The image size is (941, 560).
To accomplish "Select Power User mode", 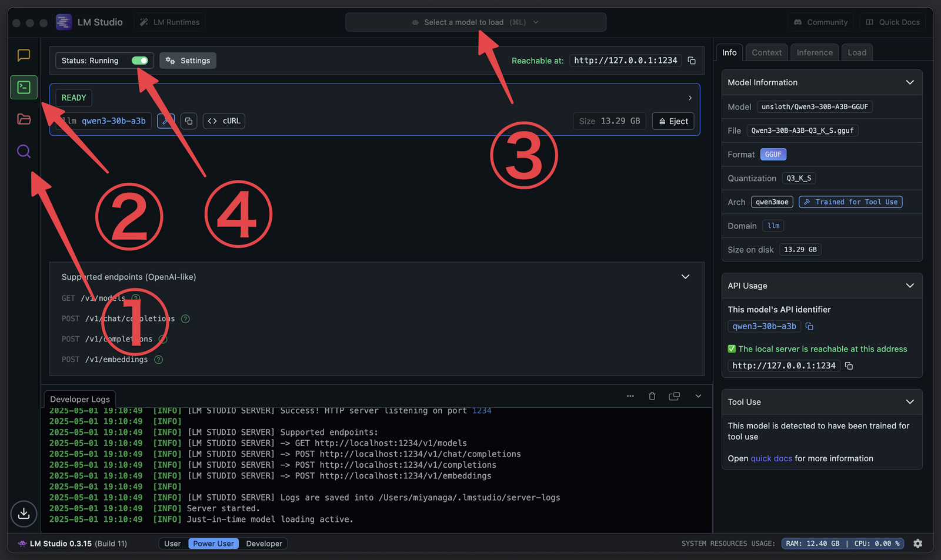I will [213, 544].
